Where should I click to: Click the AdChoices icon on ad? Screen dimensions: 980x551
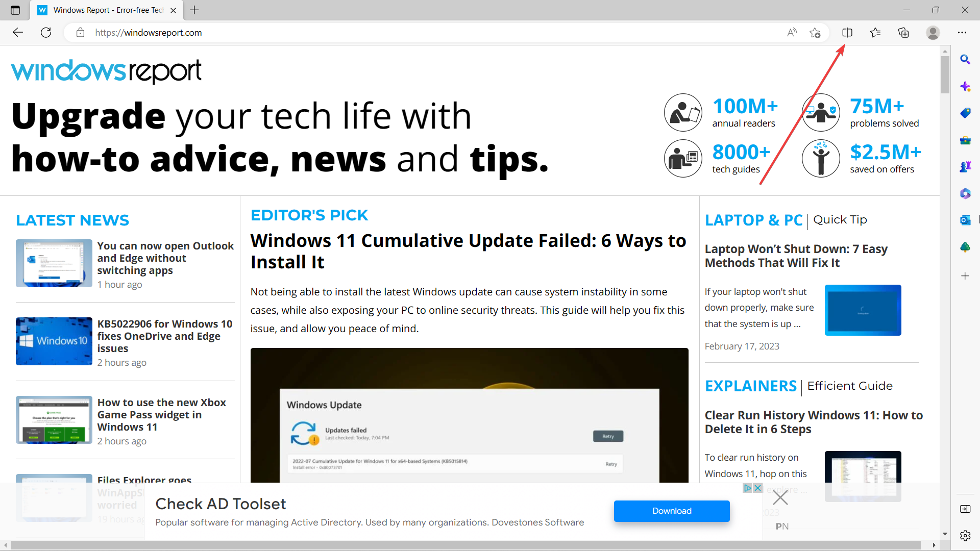tap(748, 488)
